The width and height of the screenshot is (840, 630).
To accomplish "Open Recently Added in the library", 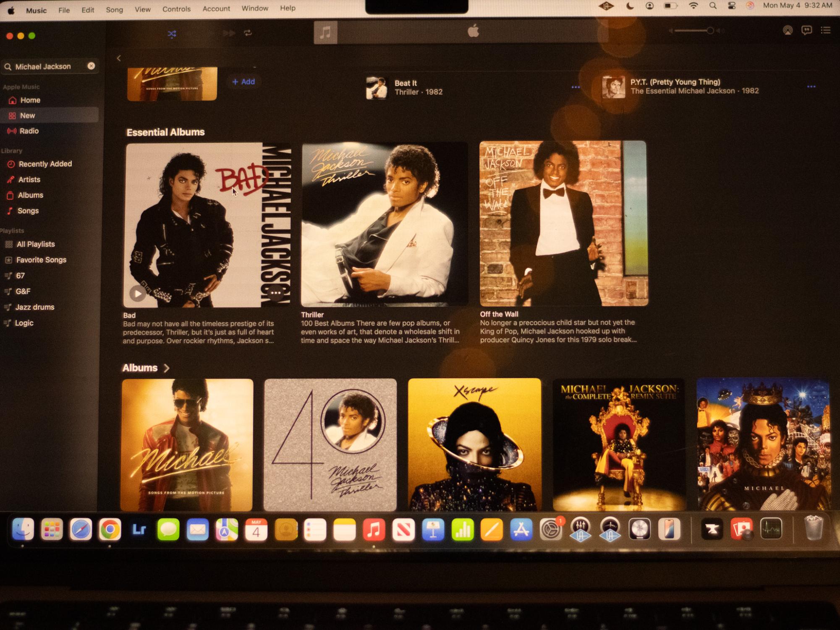I will [x=50, y=164].
